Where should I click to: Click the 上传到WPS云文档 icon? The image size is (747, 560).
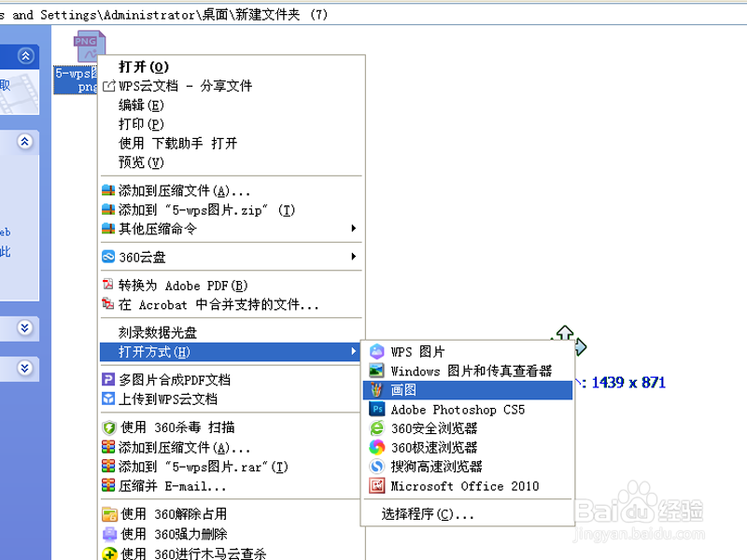coord(108,399)
